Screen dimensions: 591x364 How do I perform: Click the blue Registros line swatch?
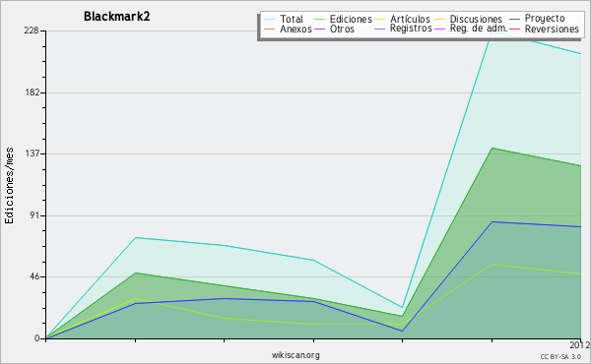pos(380,29)
